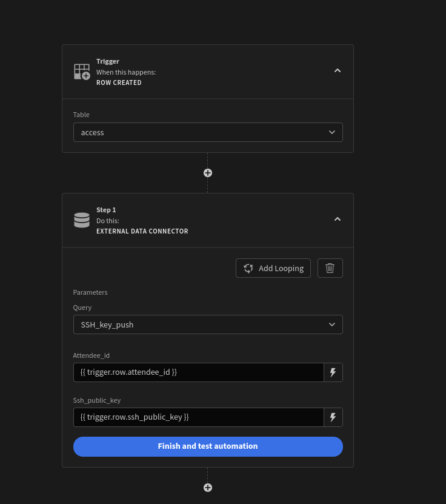Delete Step 1 with the trash icon

tap(330, 268)
